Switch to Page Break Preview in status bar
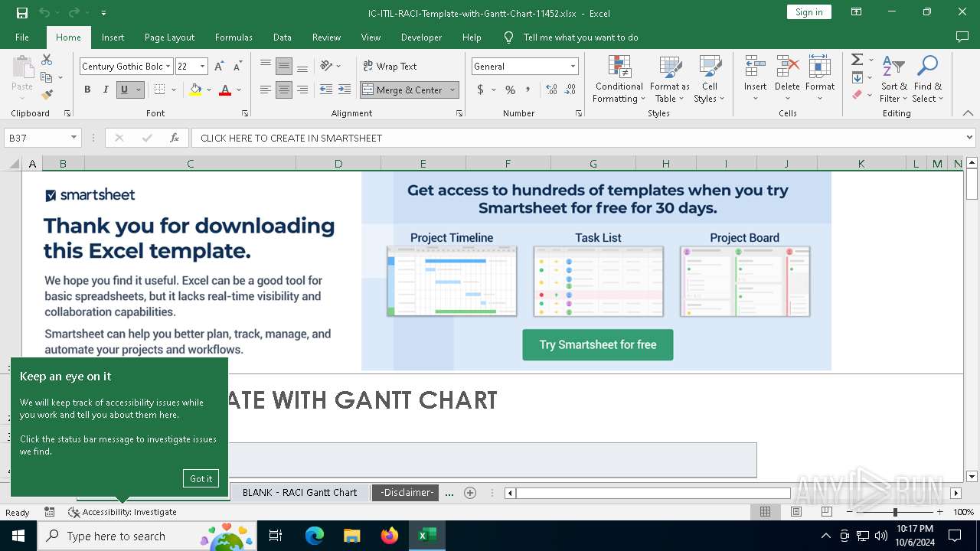980x551 pixels. coord(826,512)
